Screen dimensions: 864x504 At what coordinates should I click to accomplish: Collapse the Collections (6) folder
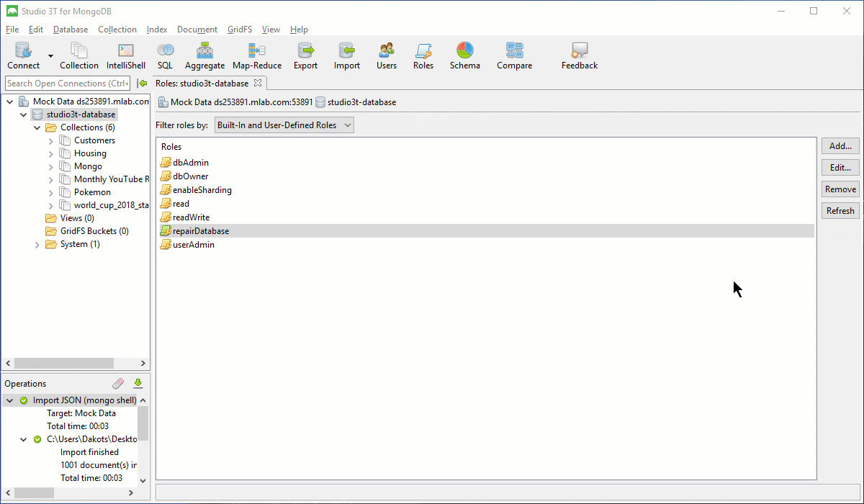(37, 127)
